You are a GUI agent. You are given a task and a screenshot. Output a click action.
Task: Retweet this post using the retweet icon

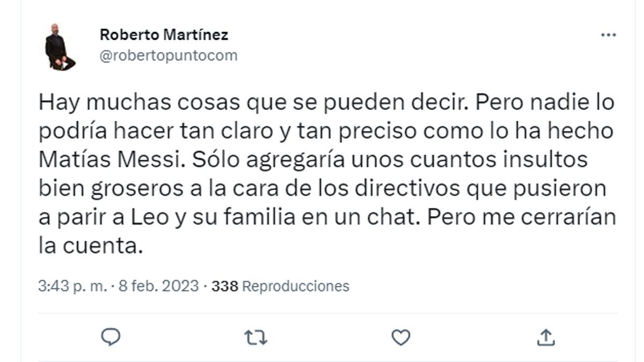pyautogui.click(x=255, y=337)
